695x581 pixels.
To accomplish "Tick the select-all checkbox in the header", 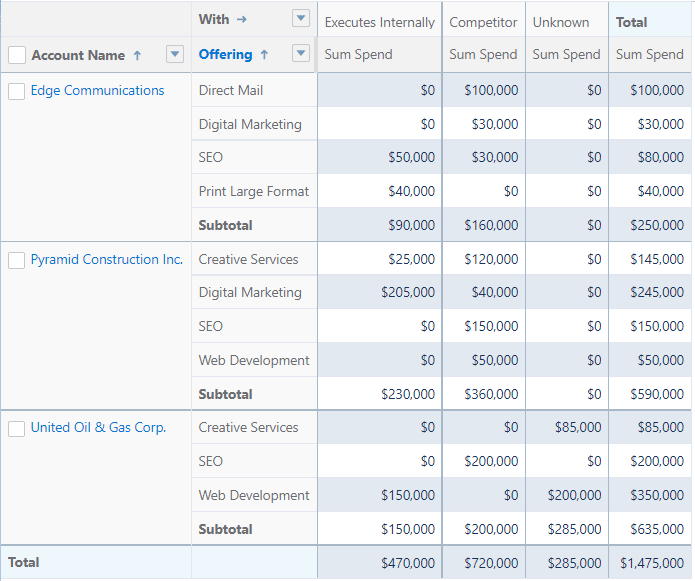I will (17, 55).
